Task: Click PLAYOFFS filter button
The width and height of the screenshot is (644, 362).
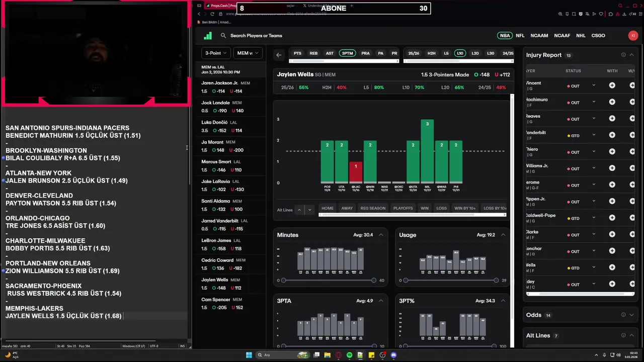Action: (x=403, y=208)
